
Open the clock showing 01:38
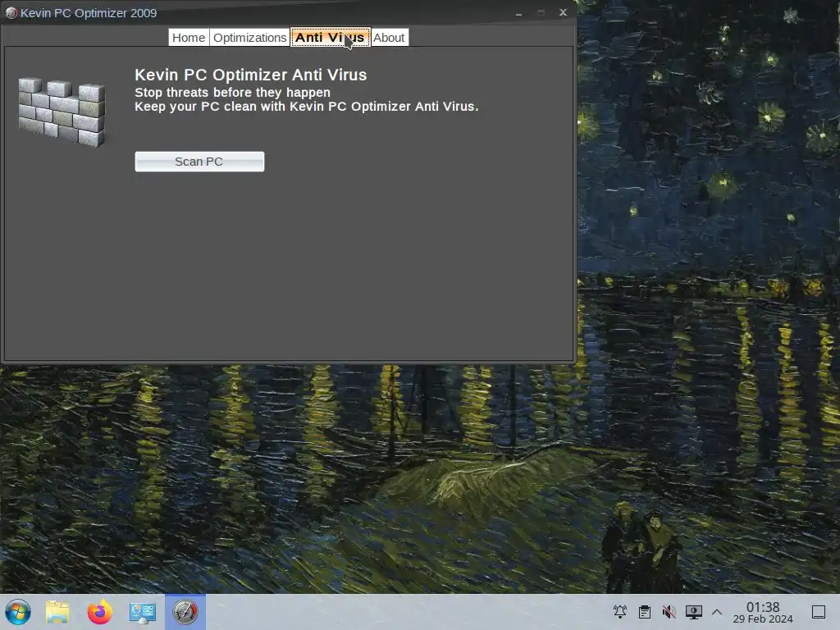coord(763,612)
